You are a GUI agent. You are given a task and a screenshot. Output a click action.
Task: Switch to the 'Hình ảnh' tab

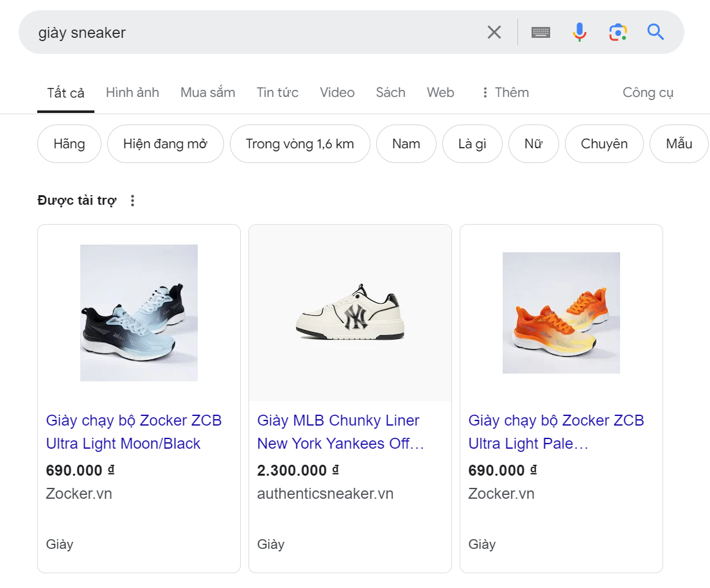point(132,92)
